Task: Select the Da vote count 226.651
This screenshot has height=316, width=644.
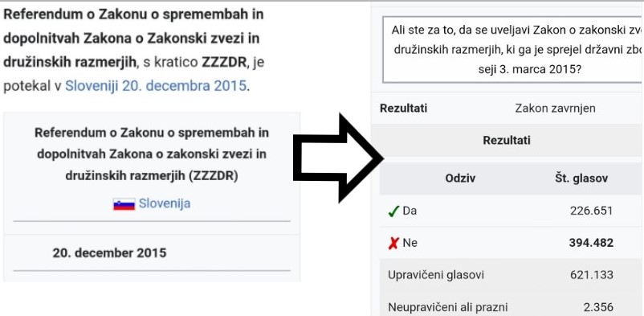Action: (x=591, y=211)
